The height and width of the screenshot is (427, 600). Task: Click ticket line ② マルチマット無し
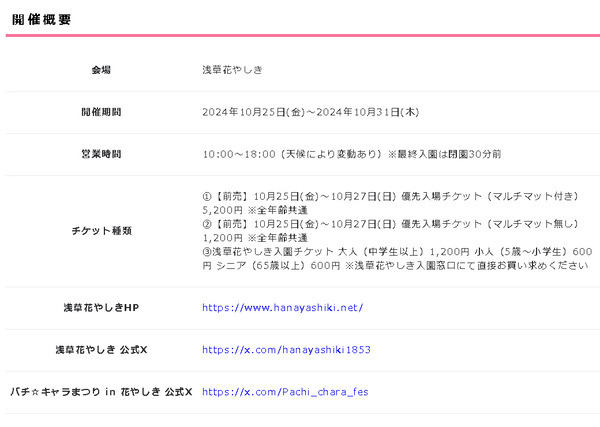[390, 224]
